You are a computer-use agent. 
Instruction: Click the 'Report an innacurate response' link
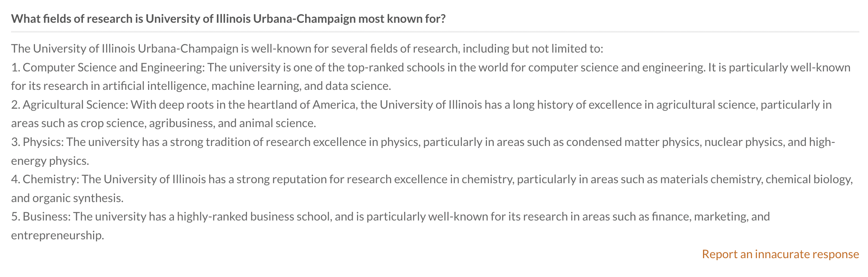click(x=780, y=254)
